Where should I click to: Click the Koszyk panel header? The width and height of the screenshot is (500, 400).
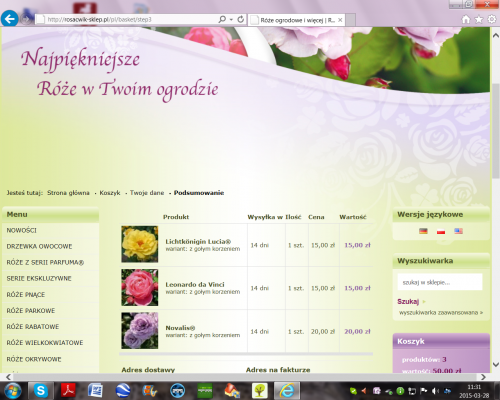(x=441, y=341)
